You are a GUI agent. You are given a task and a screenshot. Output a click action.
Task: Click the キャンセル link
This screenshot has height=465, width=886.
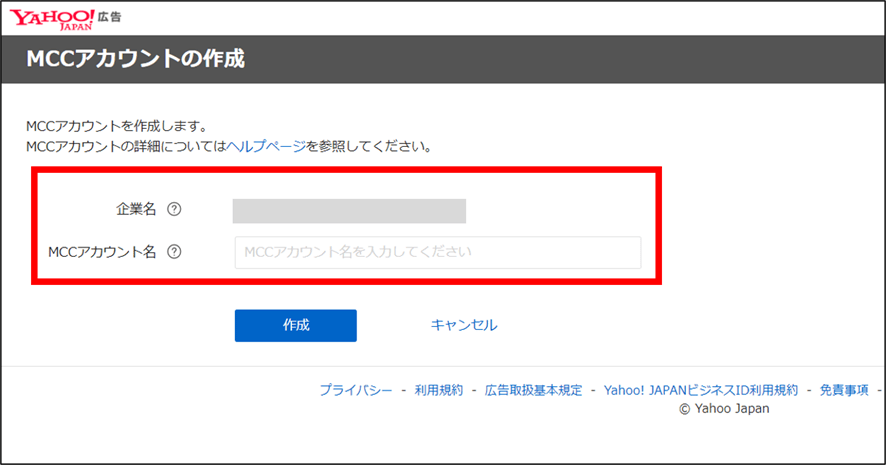pos(464,325)
